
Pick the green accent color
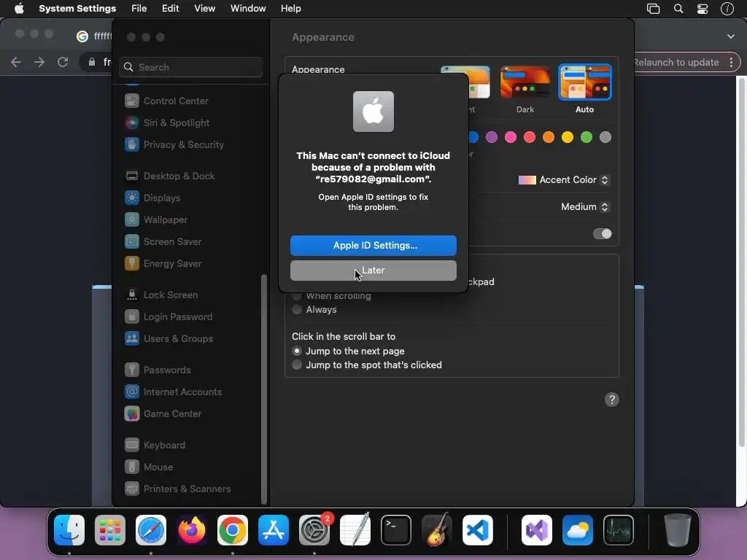587,137
